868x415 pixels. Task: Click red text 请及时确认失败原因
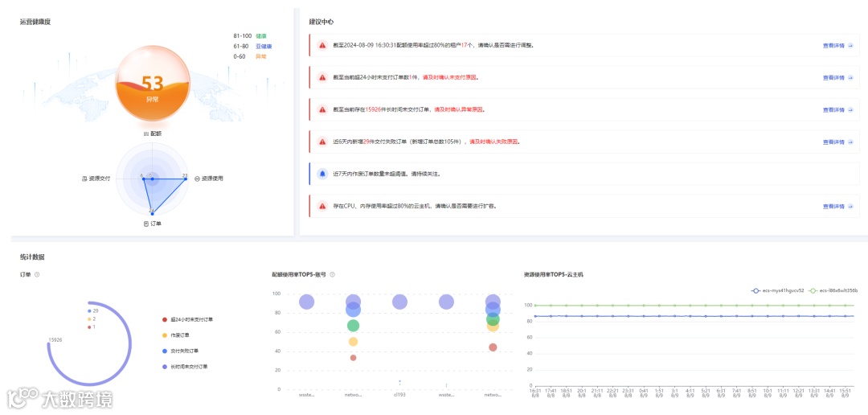tap(493, 142)
